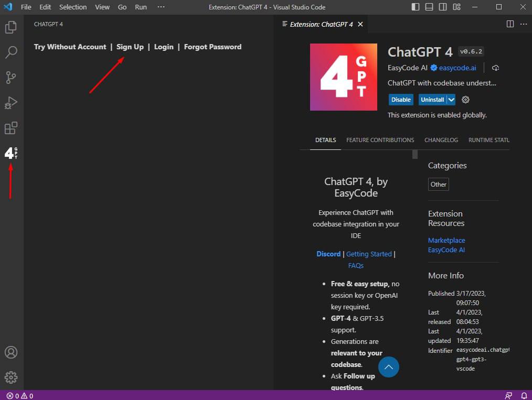Image resolution: width=532 pixels, height=400 pixels.
Task: Click the Uninstall button
Action: (x=432, y=100)
